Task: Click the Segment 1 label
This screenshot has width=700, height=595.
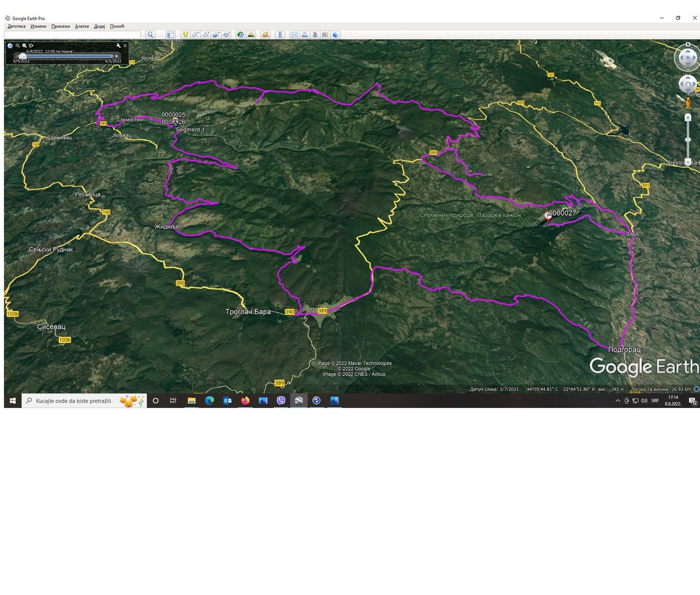Action: (190, 130)
